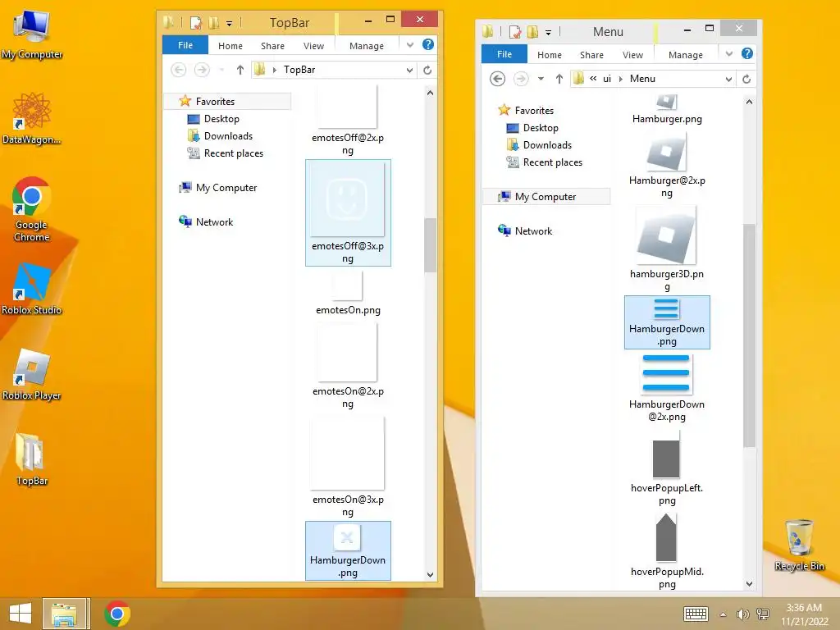This screenshot has width=840, height=630.
Task: Open address bar history dropdown in Menu window
Action: coord(728,80)
